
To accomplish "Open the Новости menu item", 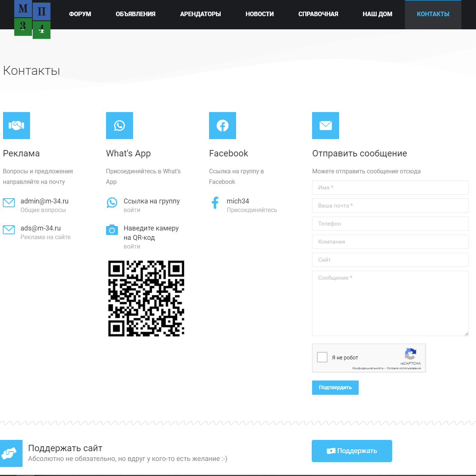I will click(x=259, y=14).
